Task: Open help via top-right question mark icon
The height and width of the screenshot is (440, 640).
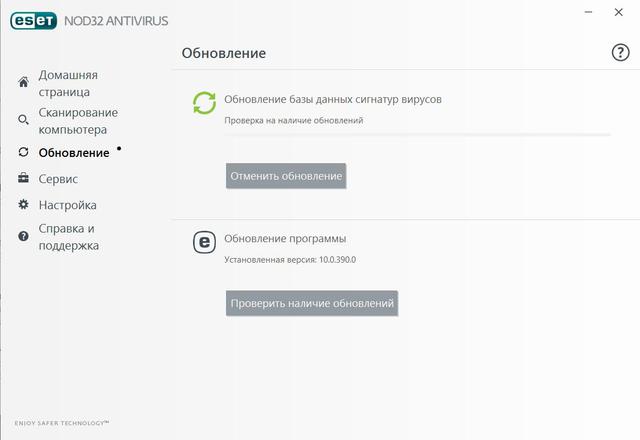Action: click(x=620, y=53)
